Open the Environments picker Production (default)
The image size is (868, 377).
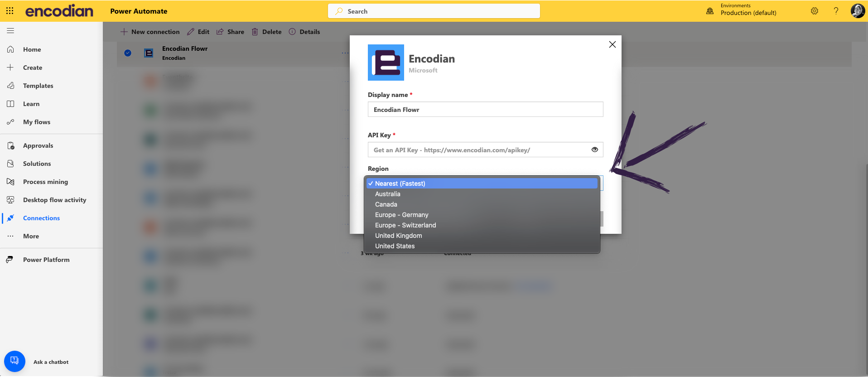coord(742,10)
